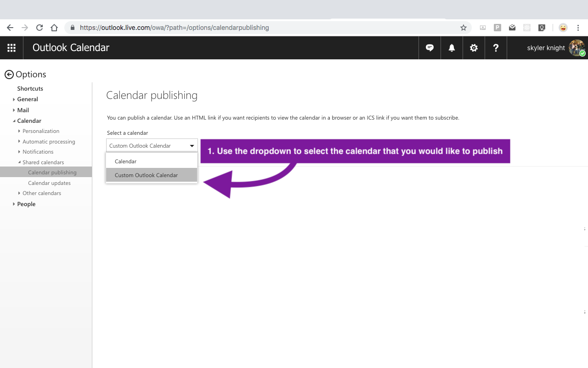Bookmark page with the star icon
Viewport: 588px width, 368px height.
coord(464,28)
